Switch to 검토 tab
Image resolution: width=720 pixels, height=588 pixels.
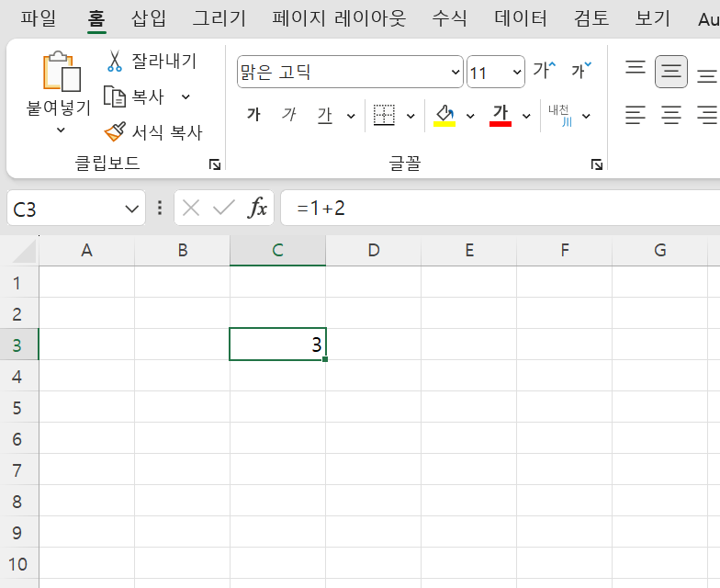591,18
